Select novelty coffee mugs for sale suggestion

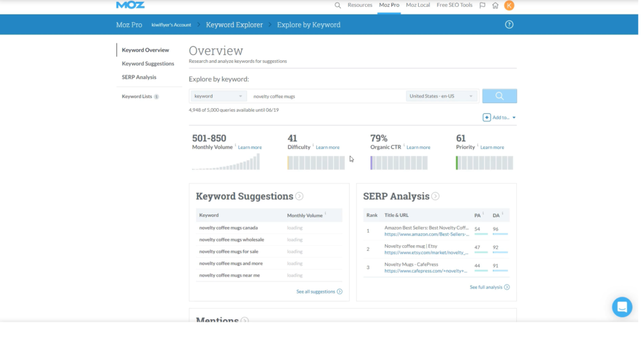229,252
